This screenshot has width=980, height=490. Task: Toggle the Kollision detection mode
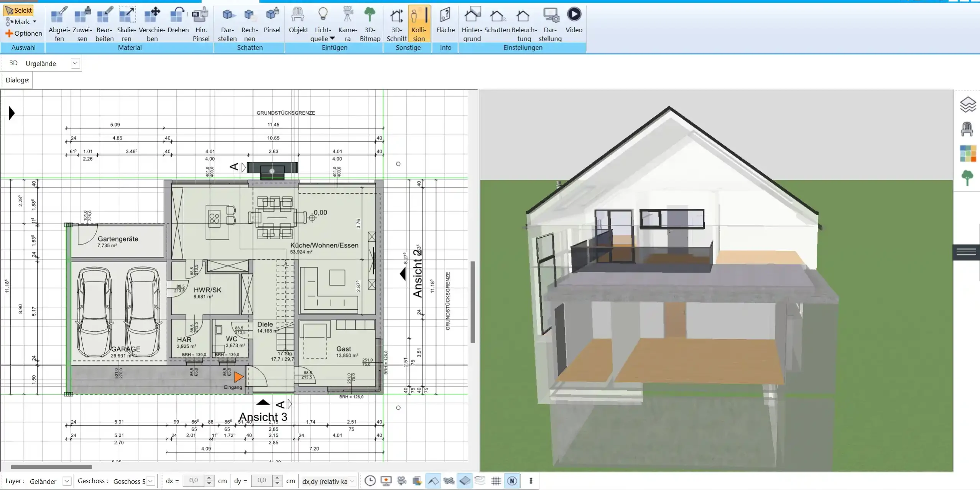click(x=418, y=23)
